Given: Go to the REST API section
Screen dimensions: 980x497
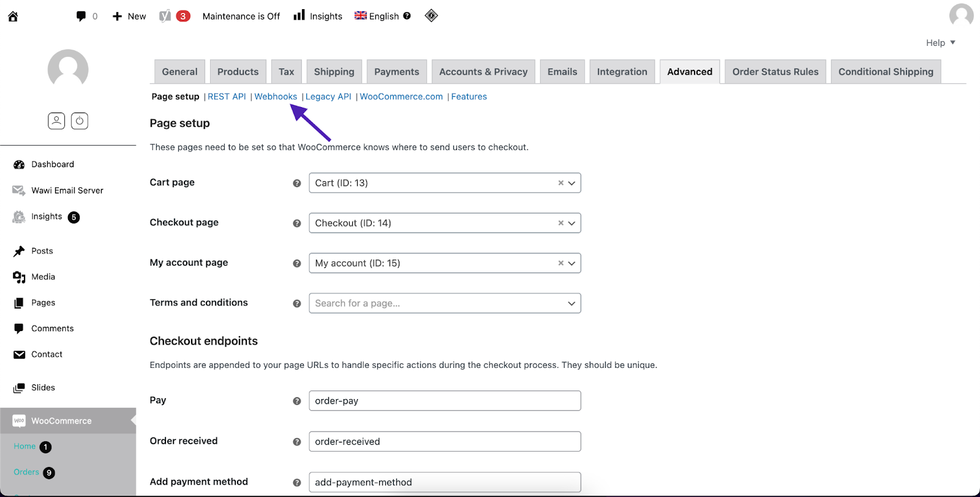Looking at the screenshot, I should point(227,97).
